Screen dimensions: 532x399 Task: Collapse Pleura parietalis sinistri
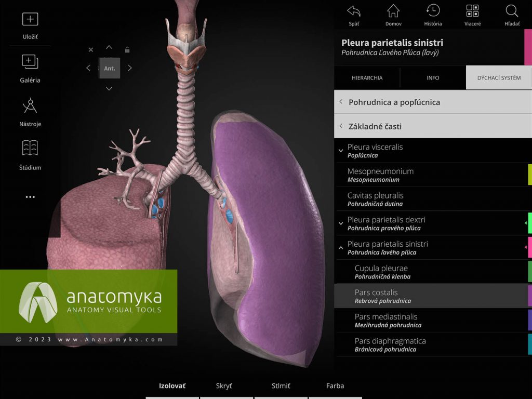click(x=341, y=247)
